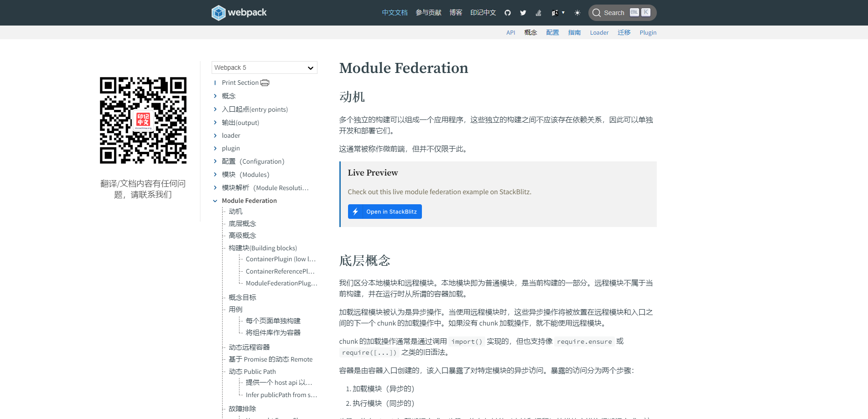The image size is (868, 419).
Task: Go to 中文文档 in top navigation
Action: 395,13
